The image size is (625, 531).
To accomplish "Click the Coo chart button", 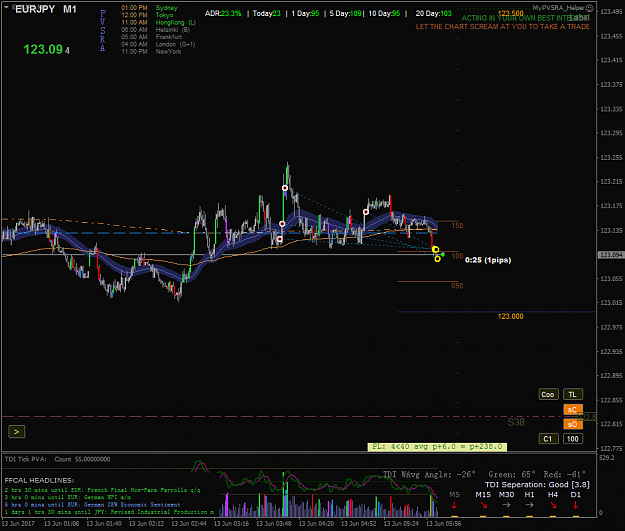I will (x=548, y=394).
